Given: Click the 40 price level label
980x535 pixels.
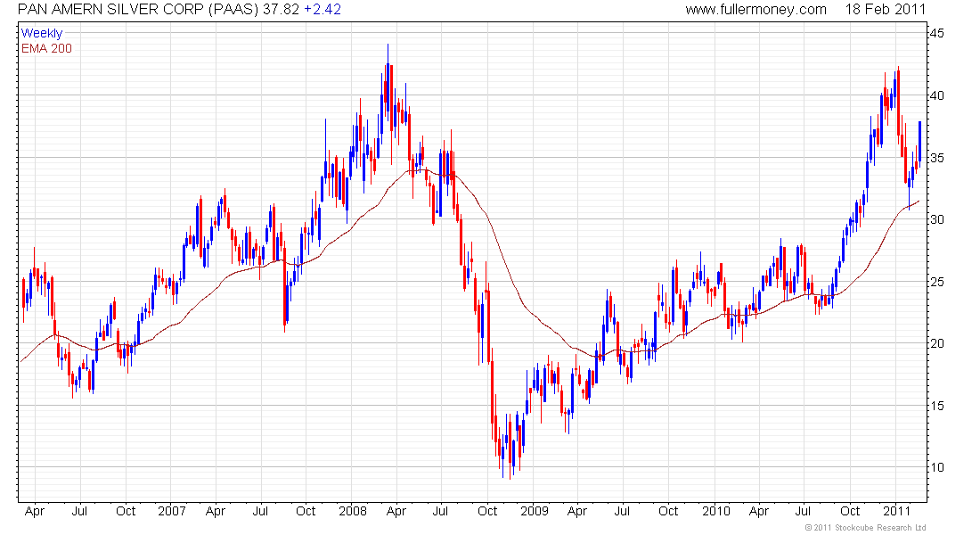Looking at the screenshot, I should (938, 96).
